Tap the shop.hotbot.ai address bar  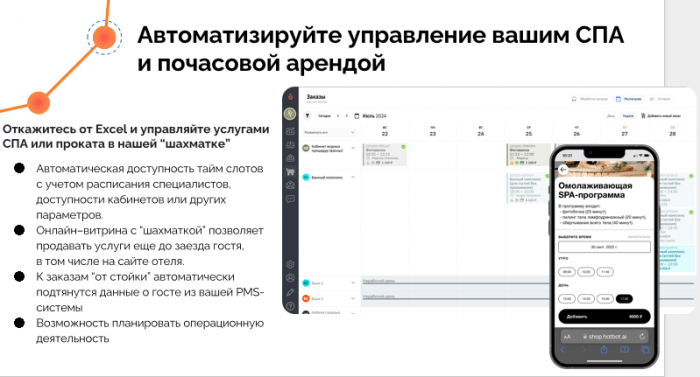(604, 336)
